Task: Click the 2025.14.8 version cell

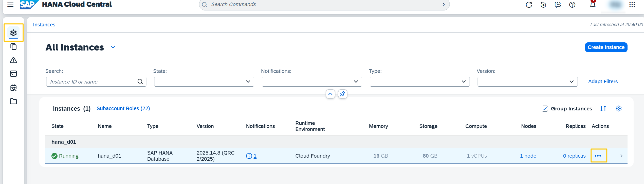Action: point(215,156)
